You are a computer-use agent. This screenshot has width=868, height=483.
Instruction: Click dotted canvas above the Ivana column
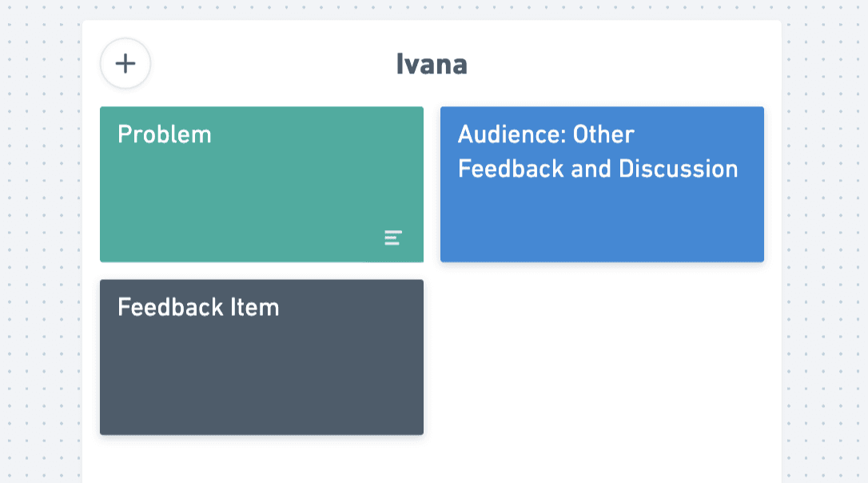(x=432, y=10)
